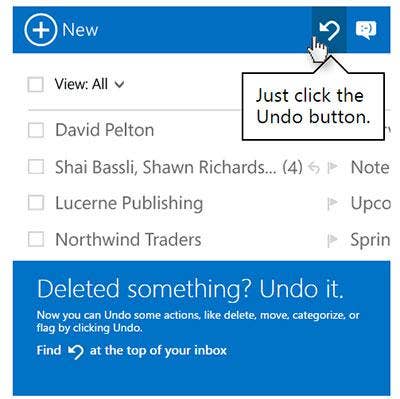This screenshot has height=399, width=400.
Task: Click undo icon in the blue tip banner
Action: pos(76,351)
